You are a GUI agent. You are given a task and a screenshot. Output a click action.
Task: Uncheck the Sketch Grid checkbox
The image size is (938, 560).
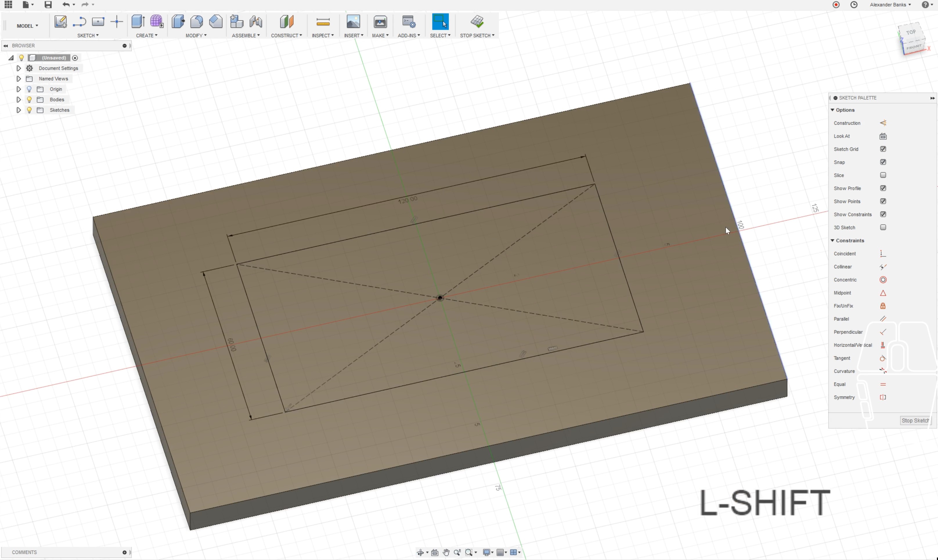(883, 149)
